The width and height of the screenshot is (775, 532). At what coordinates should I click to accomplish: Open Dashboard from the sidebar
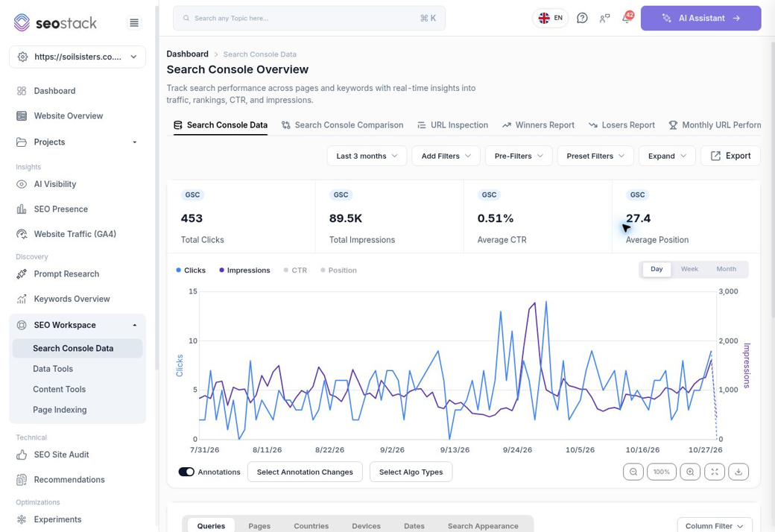(x=54, y=91)
